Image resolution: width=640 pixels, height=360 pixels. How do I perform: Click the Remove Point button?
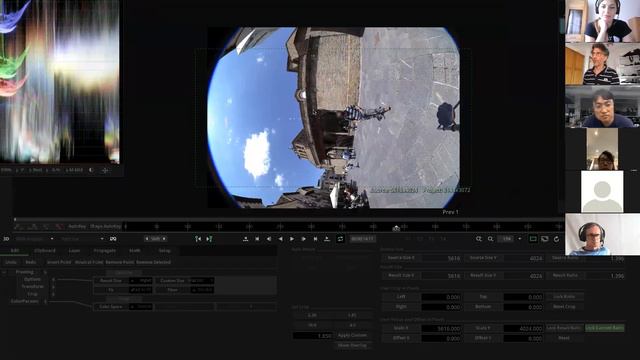120,262
